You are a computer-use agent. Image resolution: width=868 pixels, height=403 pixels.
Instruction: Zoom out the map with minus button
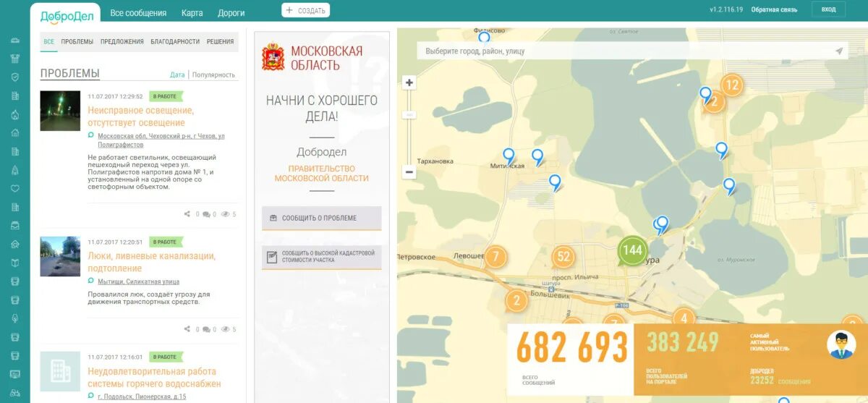point(409,172)
